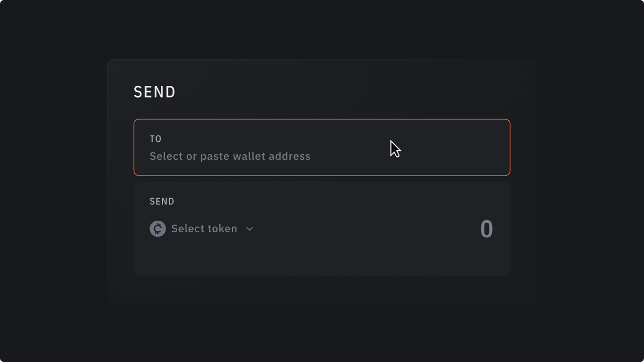The height and width of the screenshot is (362, 644).
Task: Click blank area inside the Send panel
Action: click(322, 288)
